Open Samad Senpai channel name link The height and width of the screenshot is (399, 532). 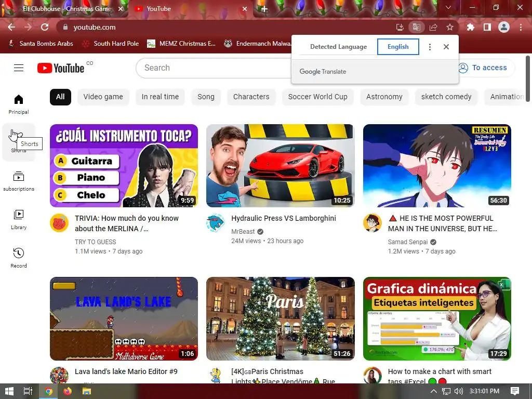(408, 242)
